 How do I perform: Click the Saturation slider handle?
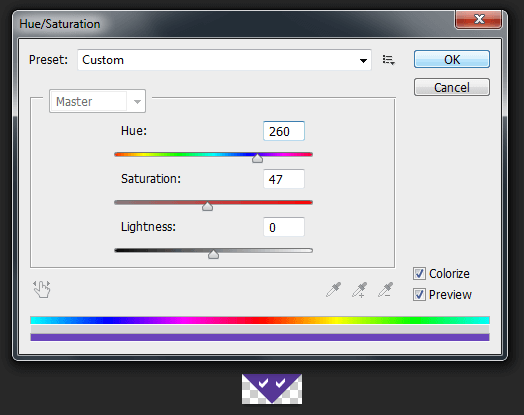(x=208, y=206)
